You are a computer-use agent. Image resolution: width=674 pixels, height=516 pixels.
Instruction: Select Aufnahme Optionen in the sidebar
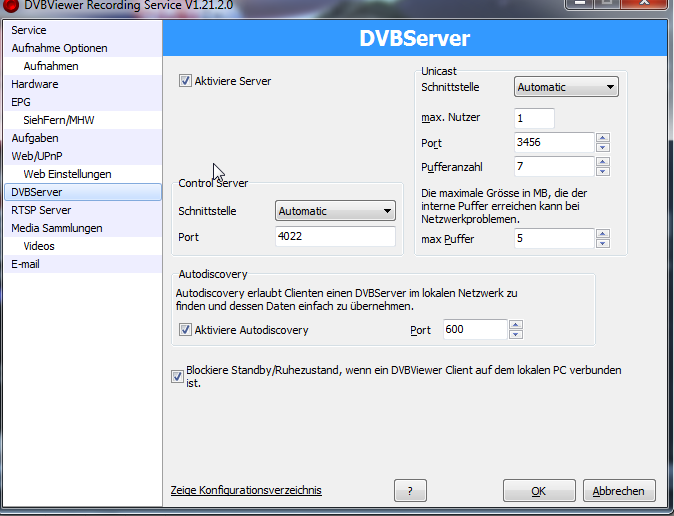click(x=59, y=48)
